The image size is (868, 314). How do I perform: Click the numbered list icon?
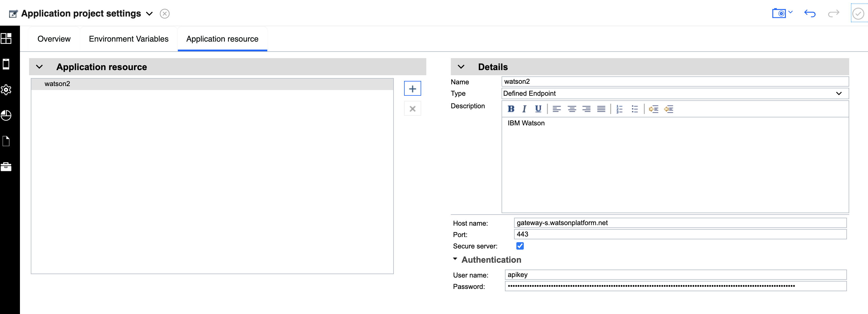(x=619, y=109)
